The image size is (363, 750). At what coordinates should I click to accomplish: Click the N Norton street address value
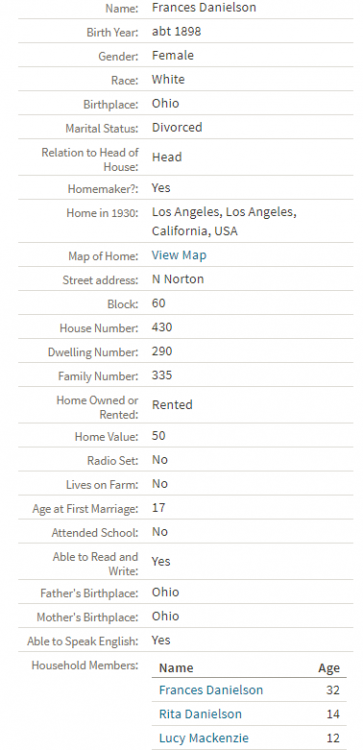[x=177, y=279]
